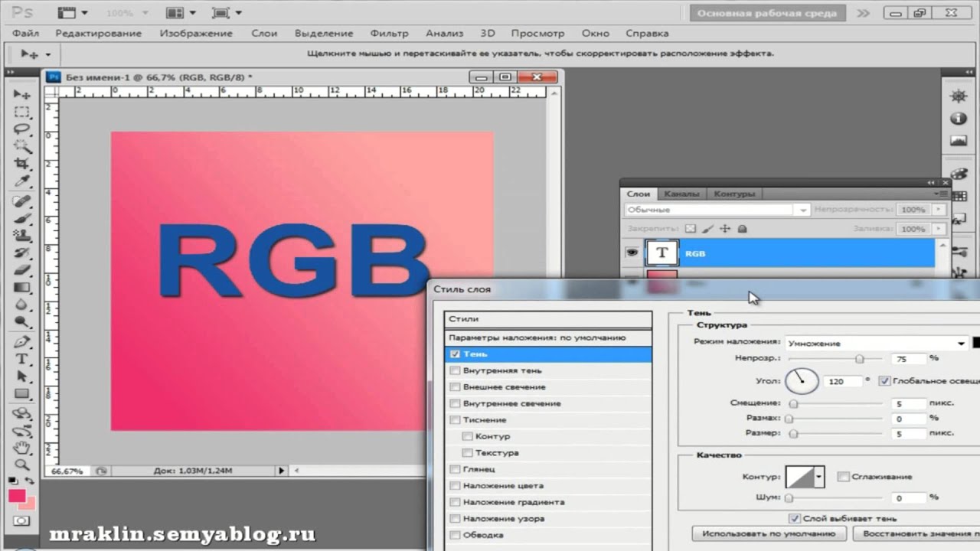Image resolution: width=980 pixels, height=551 pixels.
Task: Select the History Brush tool
Action: pos(22,253)
